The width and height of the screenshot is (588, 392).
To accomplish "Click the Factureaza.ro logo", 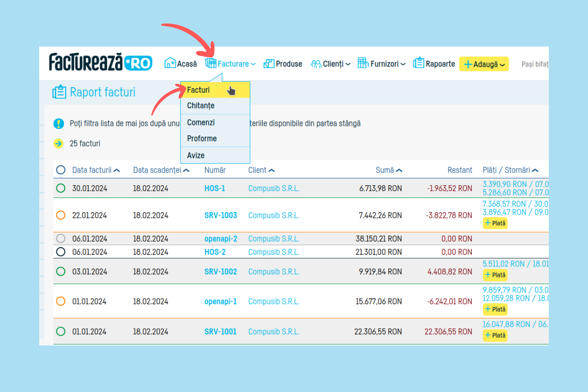I will pos(100,63).
